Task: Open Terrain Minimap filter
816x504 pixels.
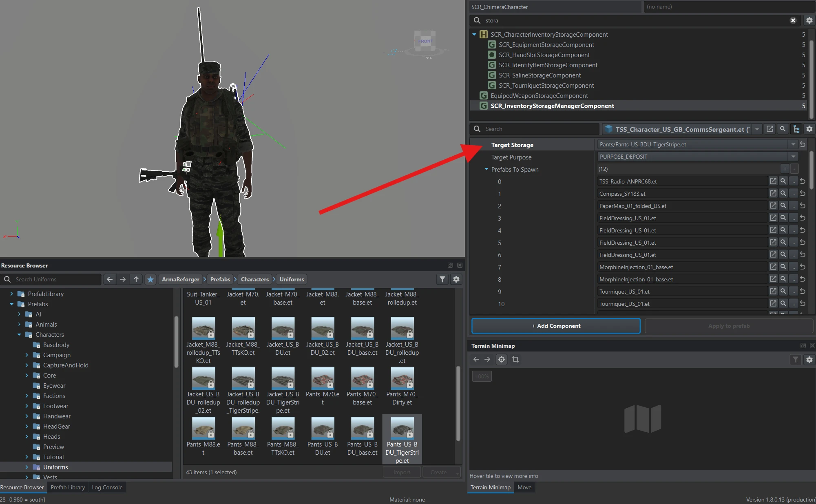Action: point(795,359)
